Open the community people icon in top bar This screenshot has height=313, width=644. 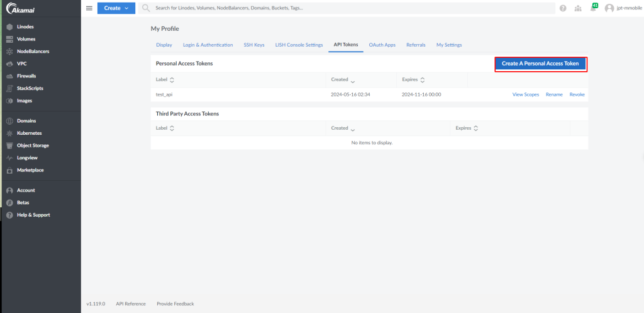[578, 8]
